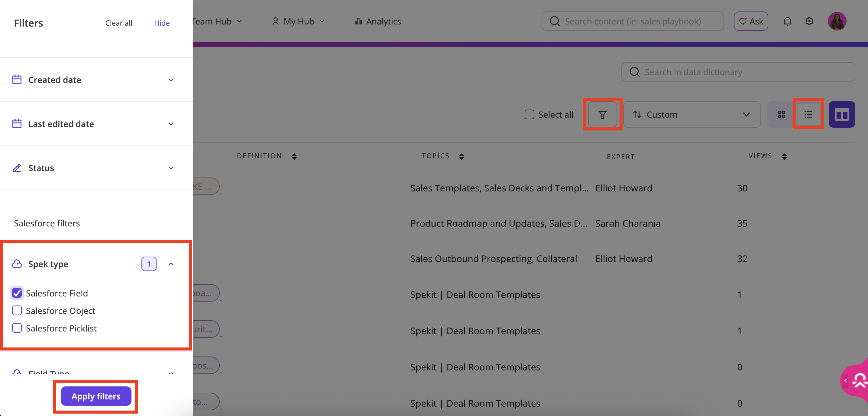Switch to grid view icon
This screenshot has width=868, height=416.
click(781, 115)
